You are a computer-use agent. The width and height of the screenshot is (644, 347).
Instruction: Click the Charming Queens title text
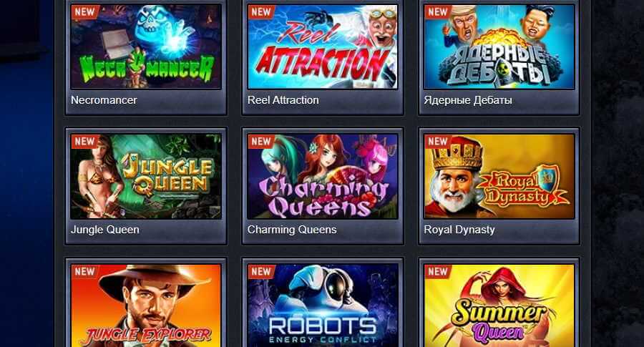[292, 230]
